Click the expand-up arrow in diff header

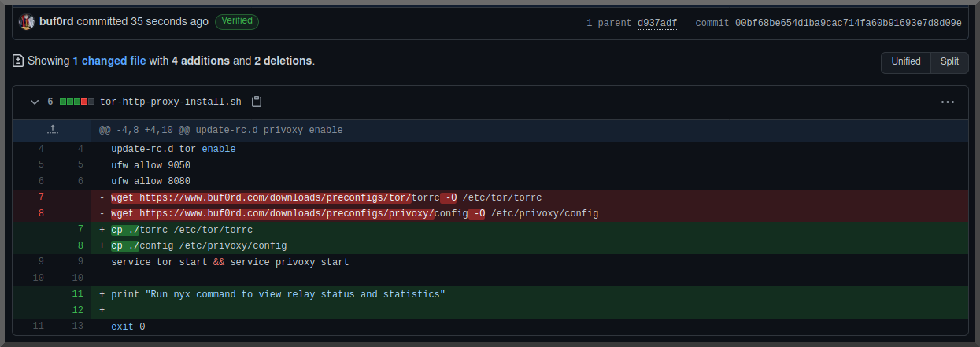pyautogui.click(x=53, y=129)
